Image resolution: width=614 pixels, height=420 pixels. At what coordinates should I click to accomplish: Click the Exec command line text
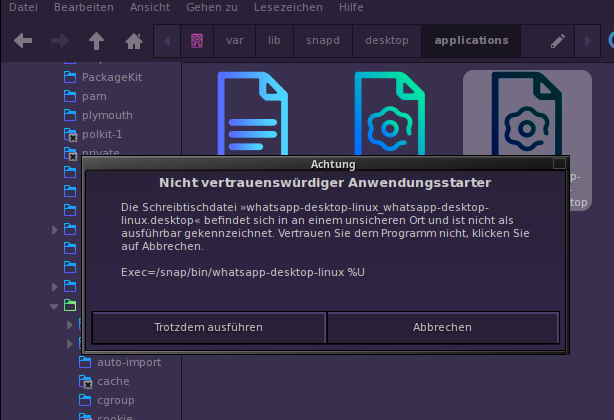(x=243, y=272)
